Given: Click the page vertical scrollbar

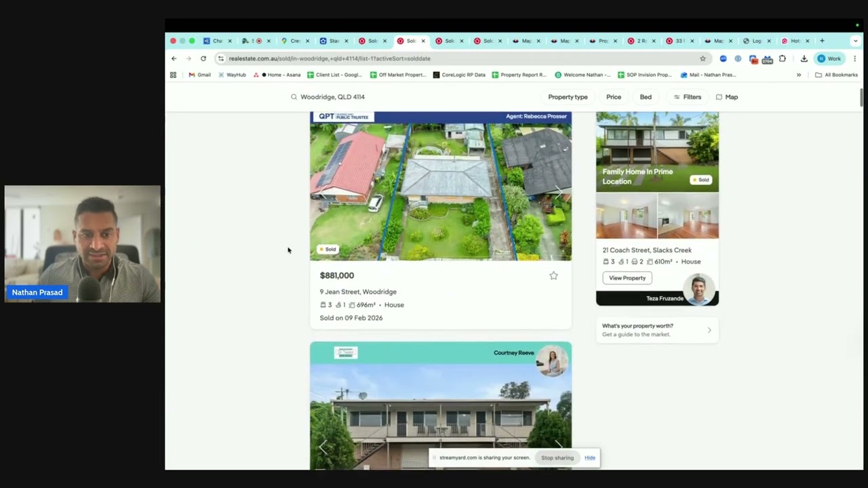Looking at the screenshot, I should [861, 98].
